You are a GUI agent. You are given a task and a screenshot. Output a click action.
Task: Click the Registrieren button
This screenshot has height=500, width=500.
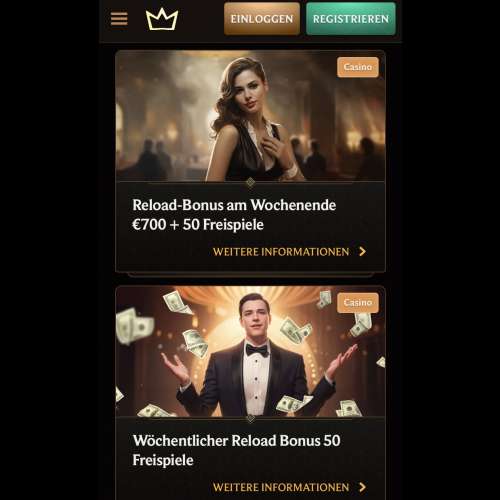click(x=351, y=19)
